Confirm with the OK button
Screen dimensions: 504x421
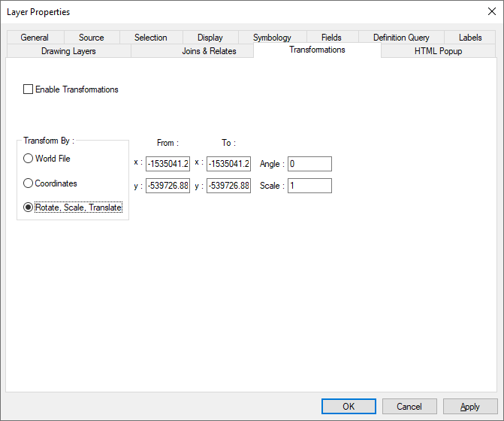[x=349, y=406]
